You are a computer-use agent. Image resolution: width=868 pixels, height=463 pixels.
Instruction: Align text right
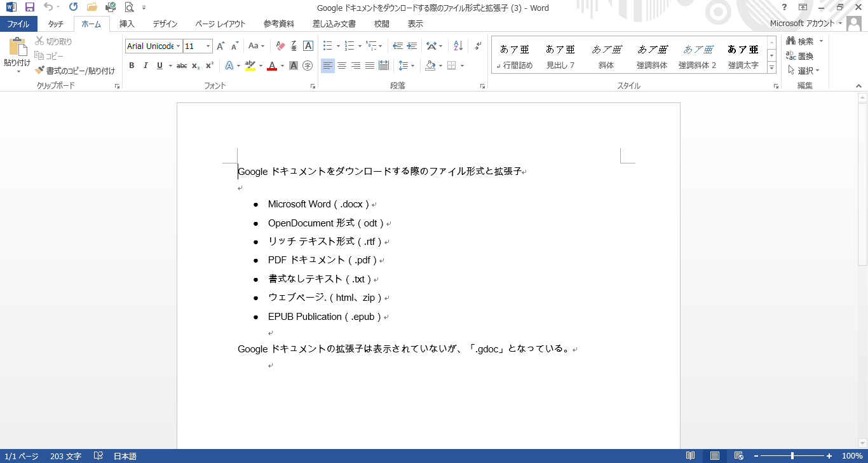[356, 66]
